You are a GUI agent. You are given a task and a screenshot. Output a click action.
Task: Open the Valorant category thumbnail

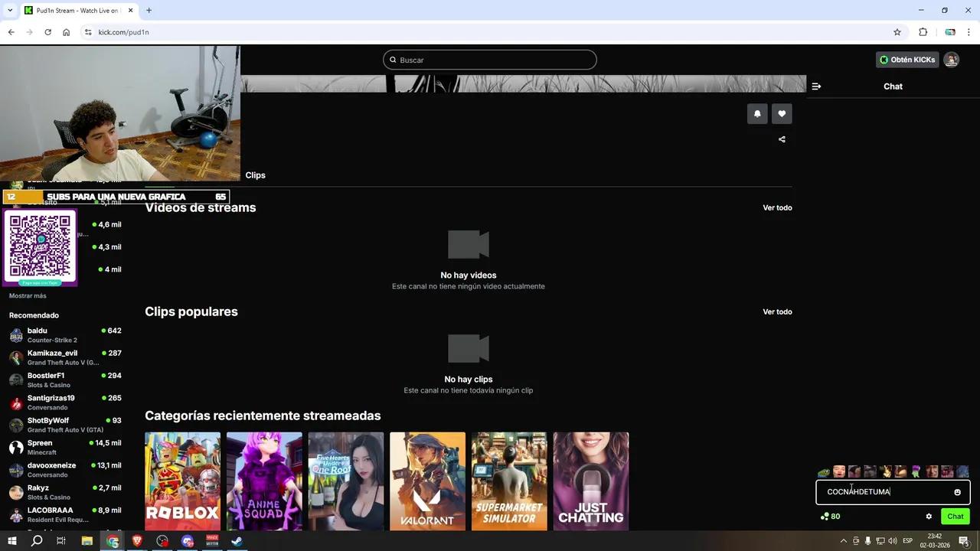pos(427,481)
